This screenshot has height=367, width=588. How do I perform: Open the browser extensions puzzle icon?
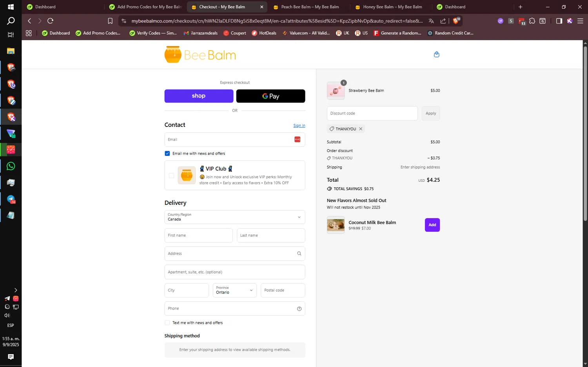(x=532, y=21)
